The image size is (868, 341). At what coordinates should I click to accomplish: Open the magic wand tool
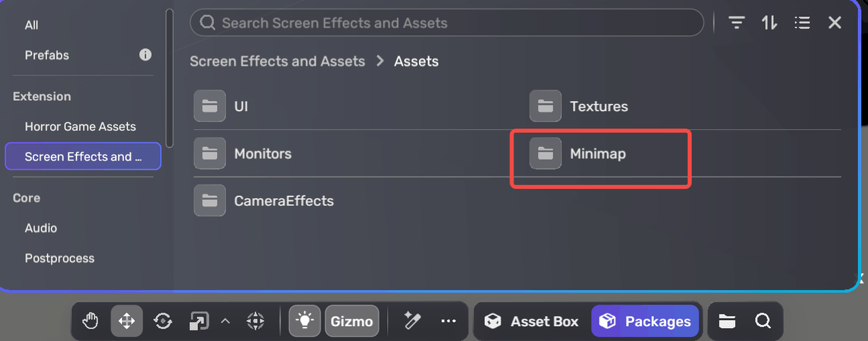[x=412, y=321]
